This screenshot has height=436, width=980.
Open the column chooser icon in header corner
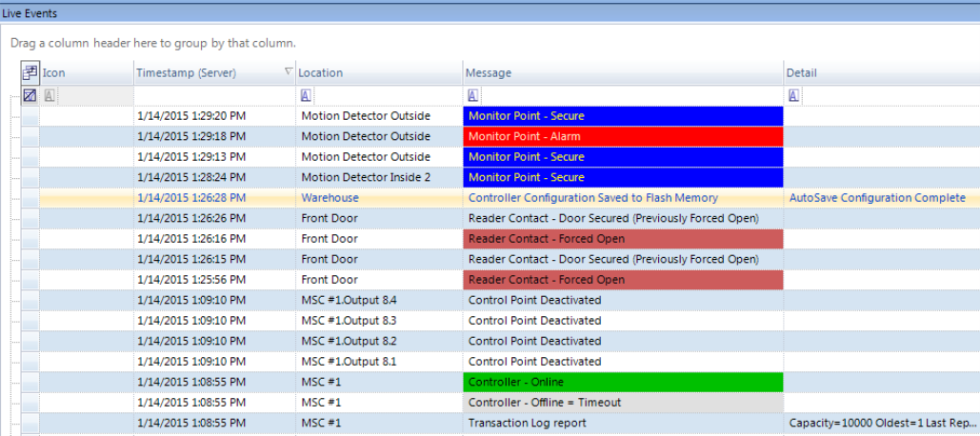[x=30, y=72]
